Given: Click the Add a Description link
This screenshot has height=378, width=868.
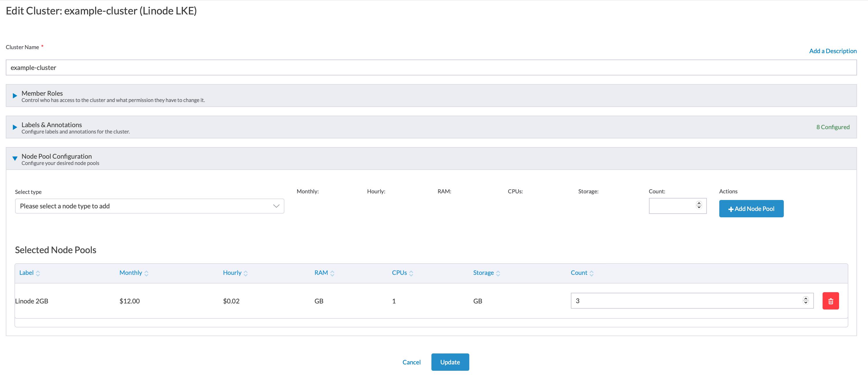Looking at the screenshot, I should click(833, 51).
